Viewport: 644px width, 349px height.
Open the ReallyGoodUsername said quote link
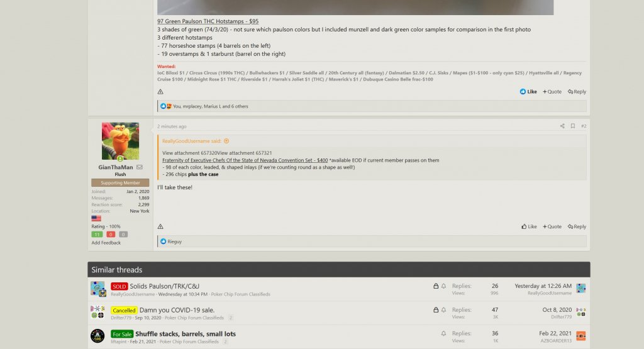(192, 141)
